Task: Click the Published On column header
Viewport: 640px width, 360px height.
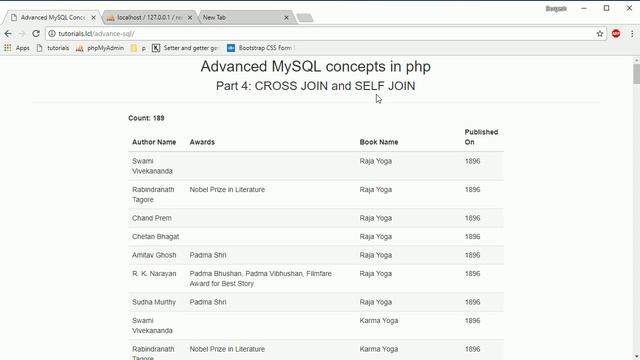Action: pyautogui.click(x=481, y=137)
